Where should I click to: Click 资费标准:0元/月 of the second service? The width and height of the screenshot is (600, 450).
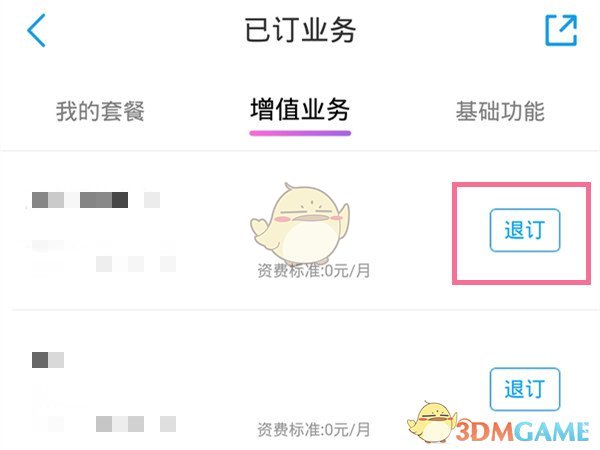pos(313,430)
